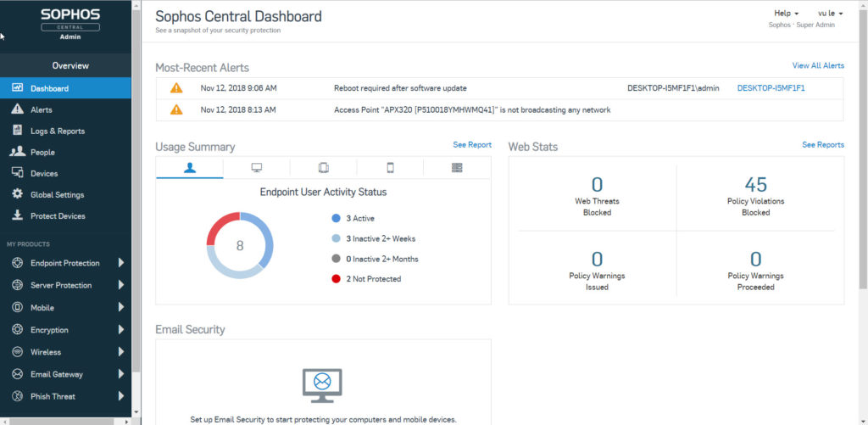
Task: Expand the Endpoint Protection arrow
Action: coord(121,263)
